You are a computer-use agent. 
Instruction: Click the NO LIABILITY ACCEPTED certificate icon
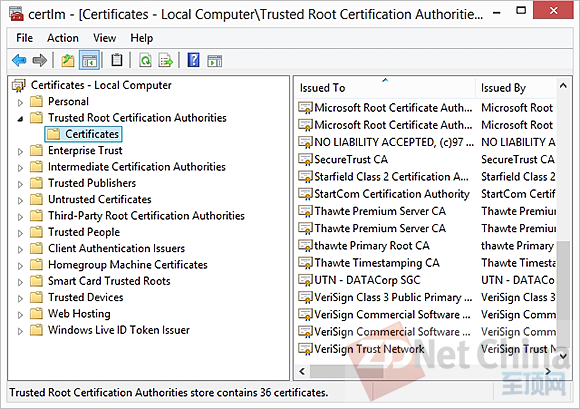[x=305, y=142]
